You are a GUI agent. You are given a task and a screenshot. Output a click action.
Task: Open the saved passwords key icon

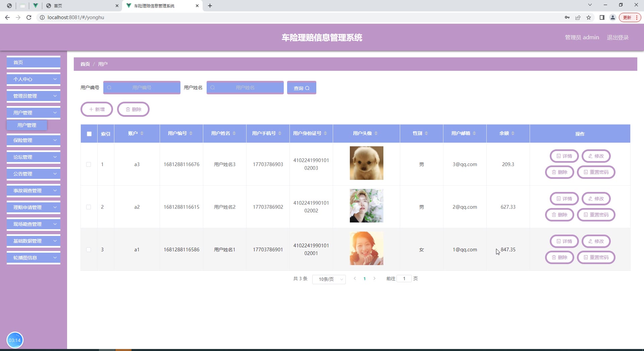coord(567,17)
